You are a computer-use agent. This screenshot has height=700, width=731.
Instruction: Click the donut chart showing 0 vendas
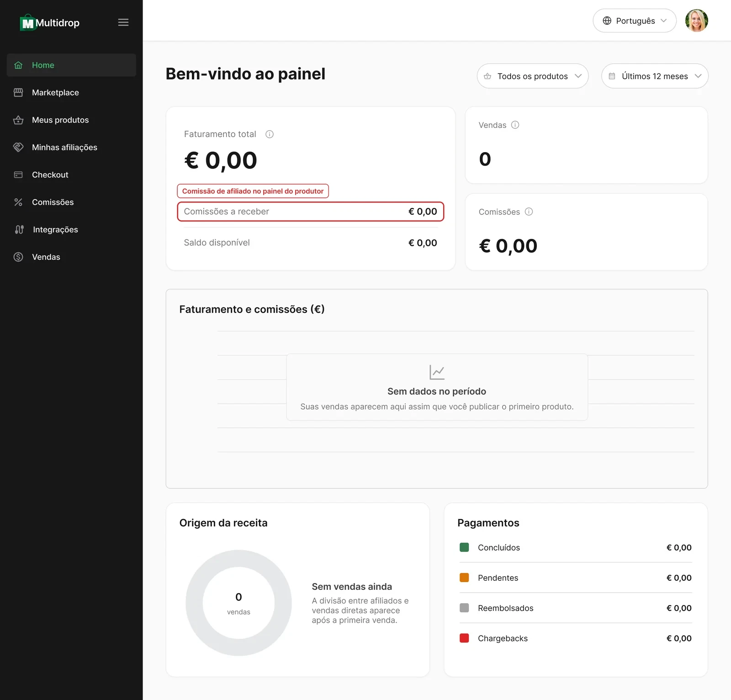pyautogui.click(x=238, y=603)
